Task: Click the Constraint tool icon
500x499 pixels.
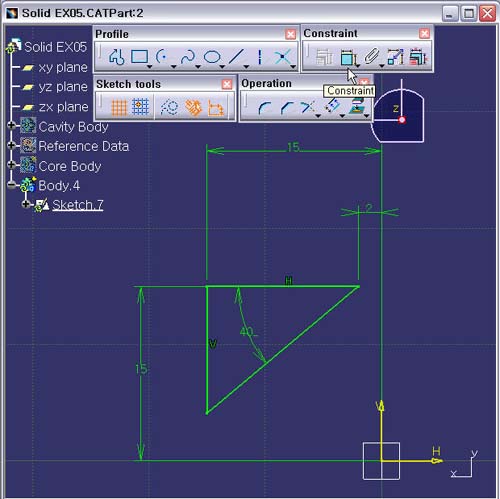Action: (347, 57)
